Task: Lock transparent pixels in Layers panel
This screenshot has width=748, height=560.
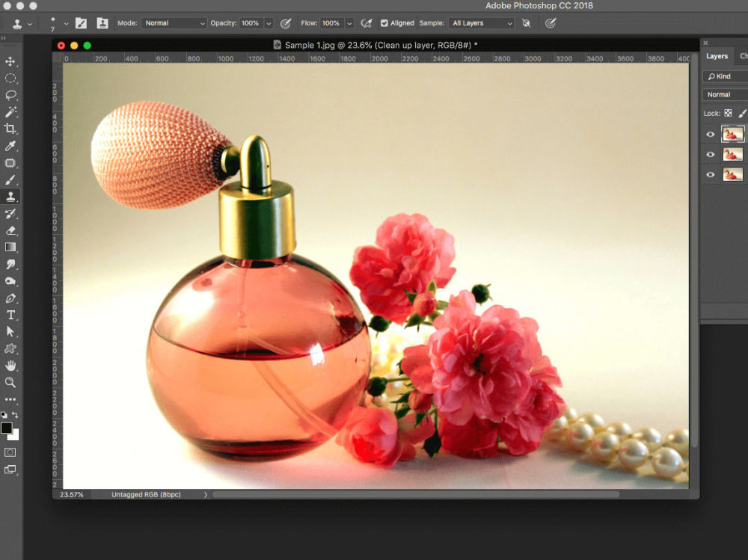Action: pos(728,113)
